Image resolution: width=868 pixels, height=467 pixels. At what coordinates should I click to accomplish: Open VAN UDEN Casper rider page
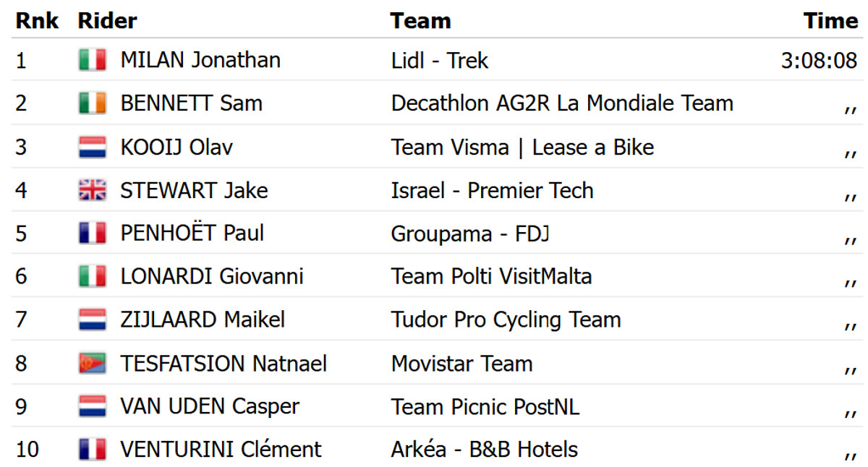click(210, 406)
